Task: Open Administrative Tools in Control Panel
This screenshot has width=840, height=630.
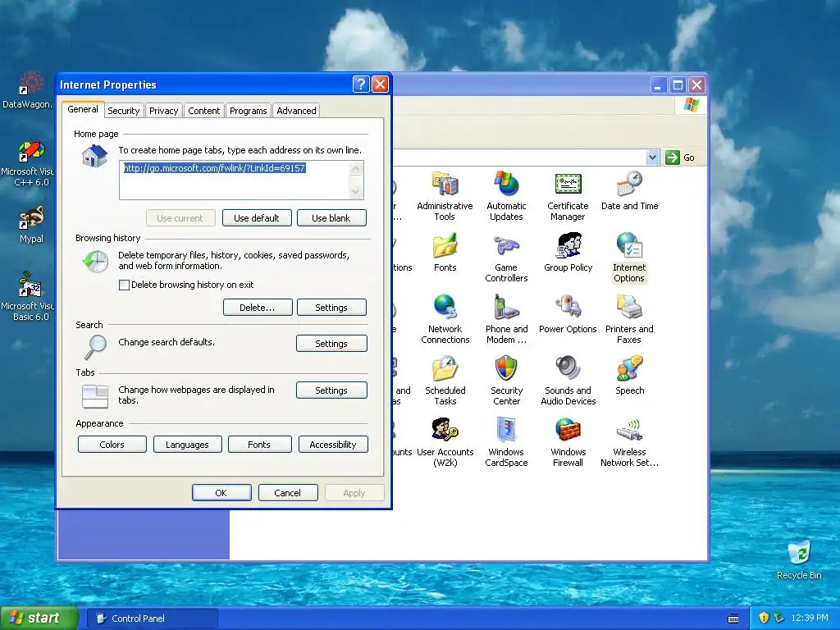Action: click(445, 196)
